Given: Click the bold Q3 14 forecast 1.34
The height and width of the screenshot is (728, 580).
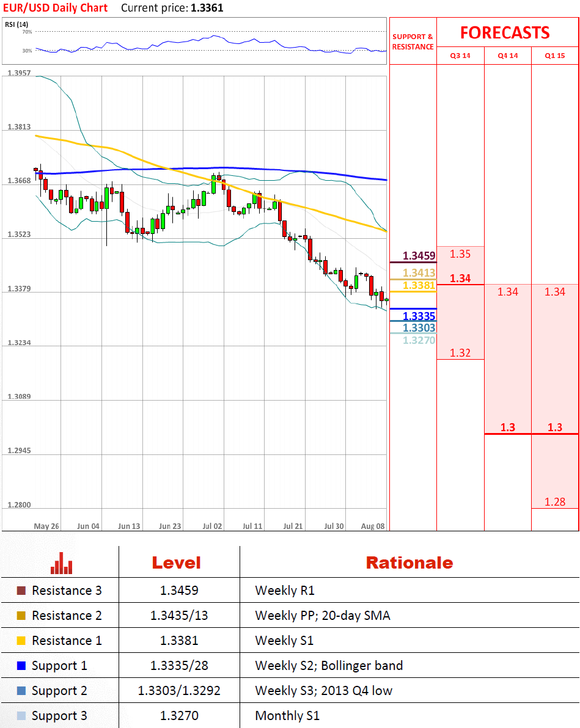Looking at the screenshot, I should (x=460, y=278).
